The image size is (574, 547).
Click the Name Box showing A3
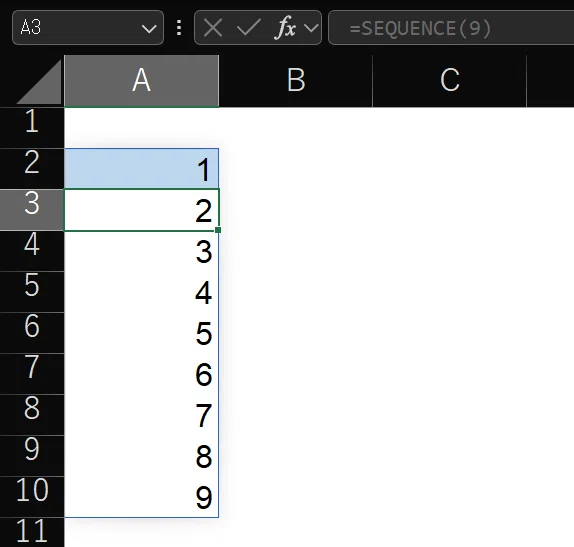(88, 28)
